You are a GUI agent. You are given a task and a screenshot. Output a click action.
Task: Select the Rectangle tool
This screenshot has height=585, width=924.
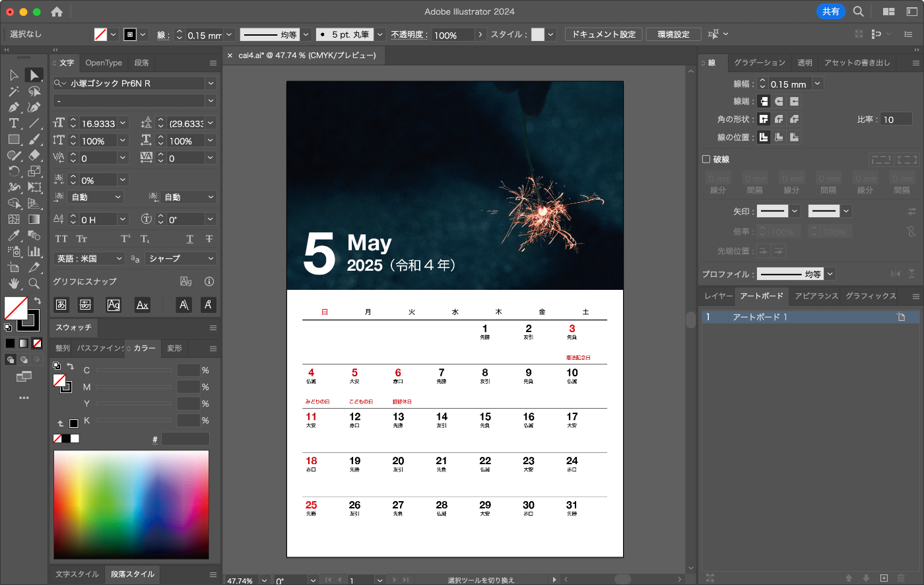[x=14, y=139]
